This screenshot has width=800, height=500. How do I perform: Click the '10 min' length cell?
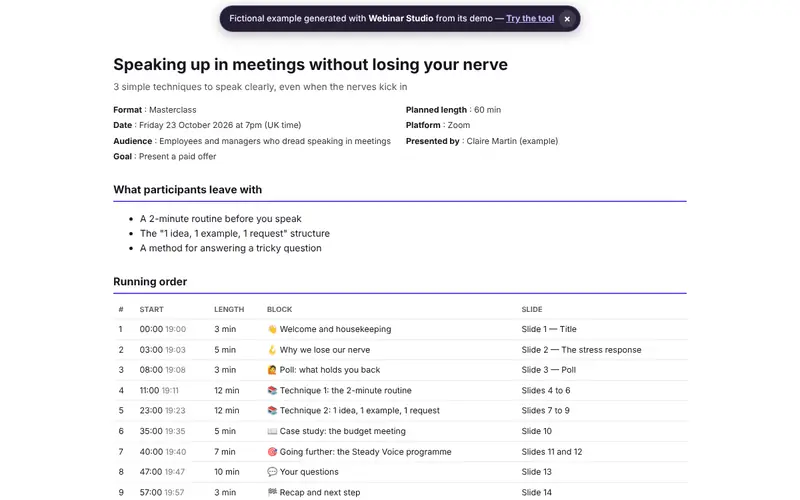pyautogui.click(x=227, y=472)
